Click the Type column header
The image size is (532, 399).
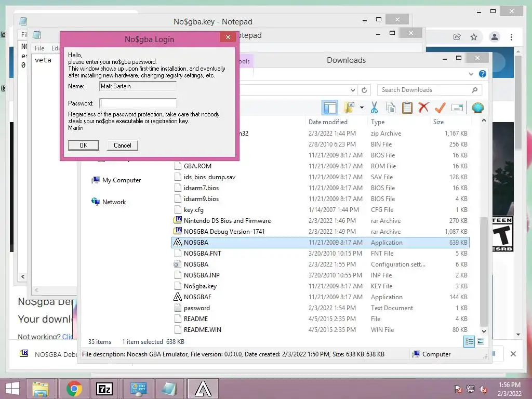(x=378, y=122)
